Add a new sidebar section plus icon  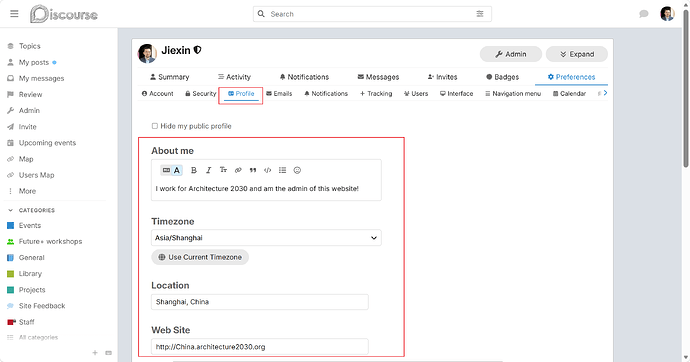tap(95, 353)
